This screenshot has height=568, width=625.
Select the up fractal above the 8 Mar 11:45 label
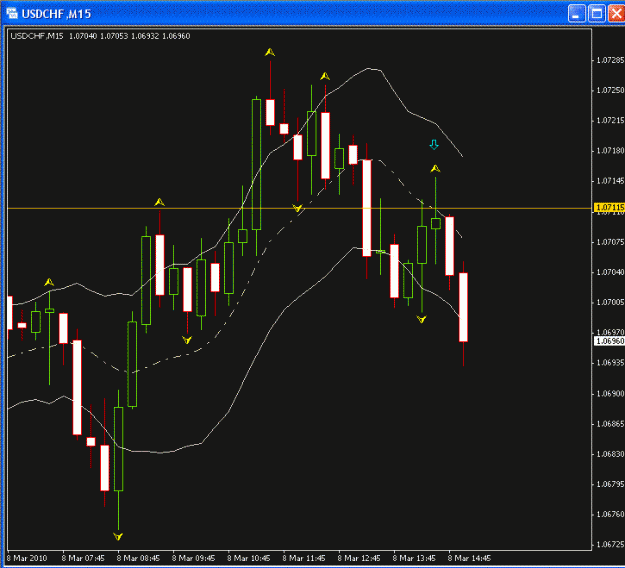tap(325, 76)
